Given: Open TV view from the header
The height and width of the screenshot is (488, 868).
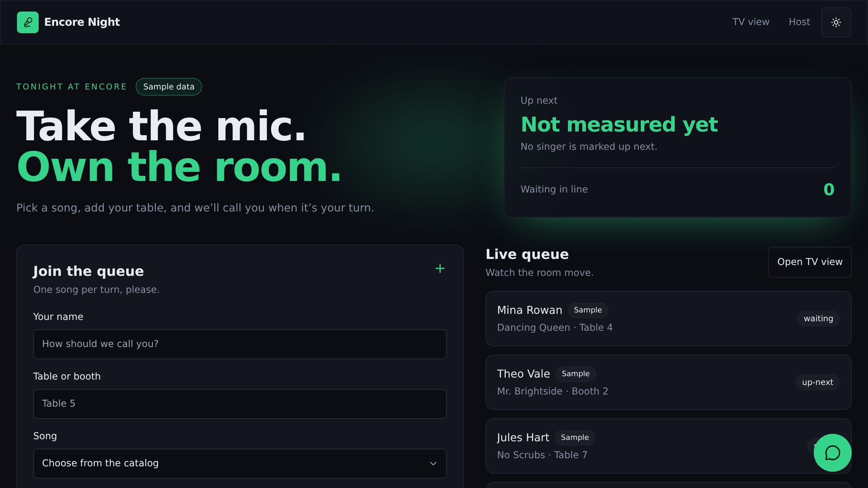Looking at the screenshot, I should click(751, 22).
